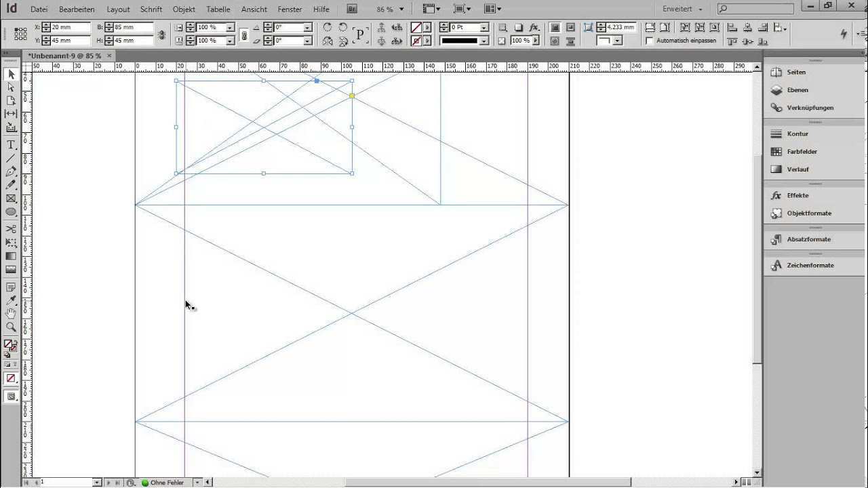The height and width of the screenshot is (488, 868).
Task: Choose the Hand tool
Action: tap(11, 313)
